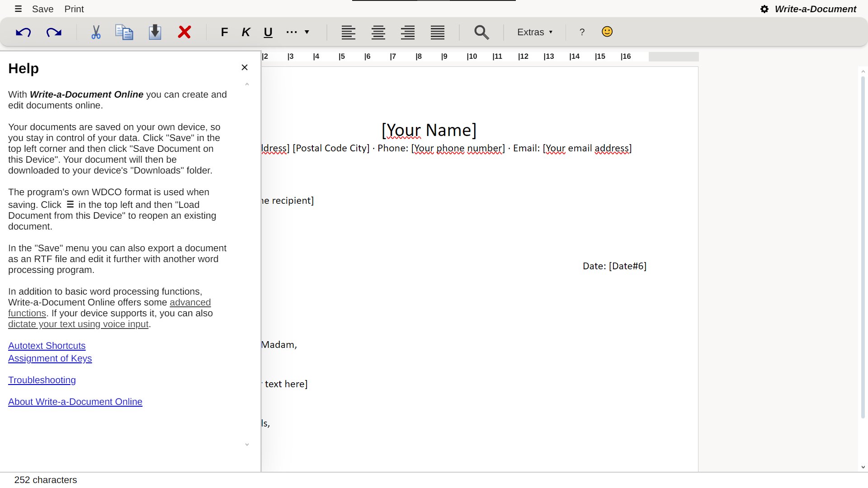Click the Date: [Date#6] text
868x488 pixels.
pos(614,266)
